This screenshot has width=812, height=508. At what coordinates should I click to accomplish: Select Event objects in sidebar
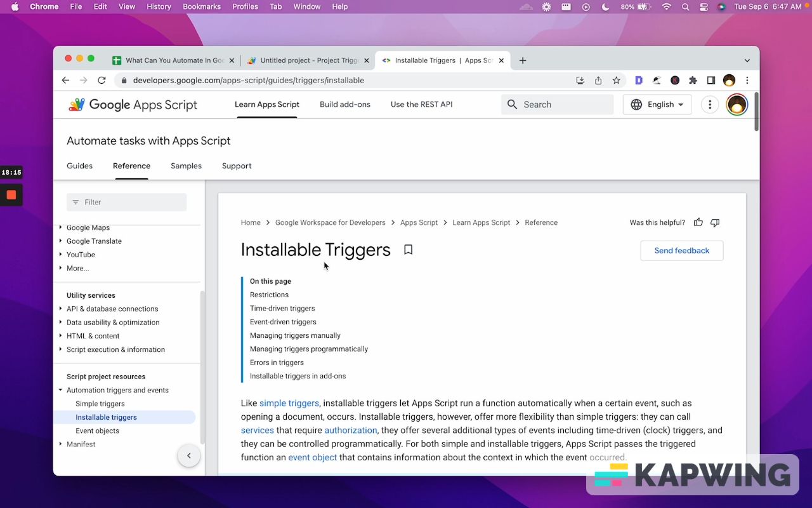pos(97,431)
